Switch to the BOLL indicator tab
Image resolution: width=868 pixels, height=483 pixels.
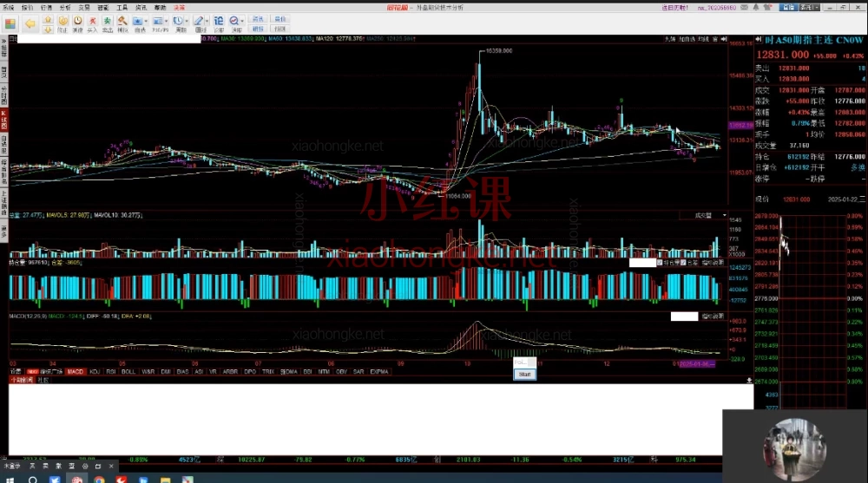coord(128,372)
